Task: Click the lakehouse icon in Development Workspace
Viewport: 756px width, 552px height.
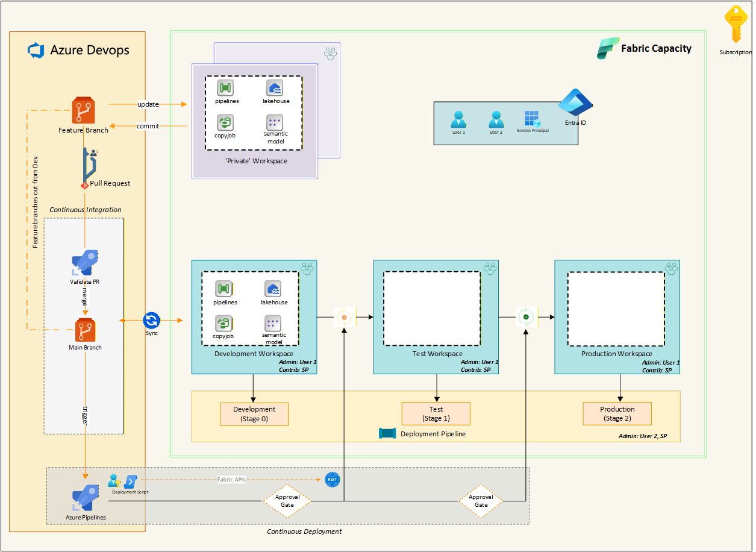Action: pyautogui.click(x=273, y=289)
